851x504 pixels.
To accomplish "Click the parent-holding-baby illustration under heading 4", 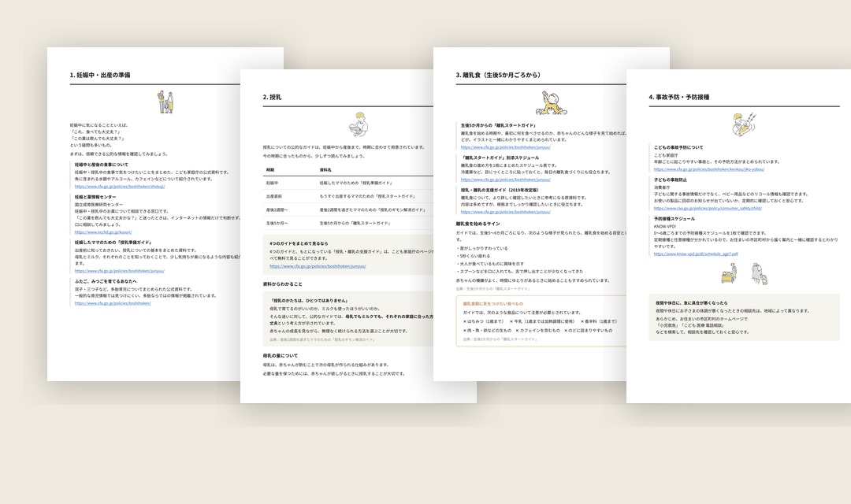I will [744, 124].
